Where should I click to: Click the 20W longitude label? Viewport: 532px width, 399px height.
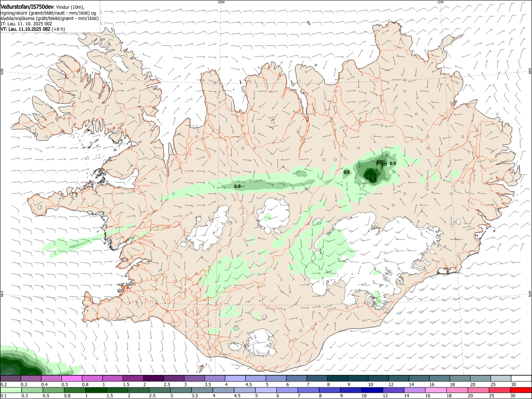(221, 2)
